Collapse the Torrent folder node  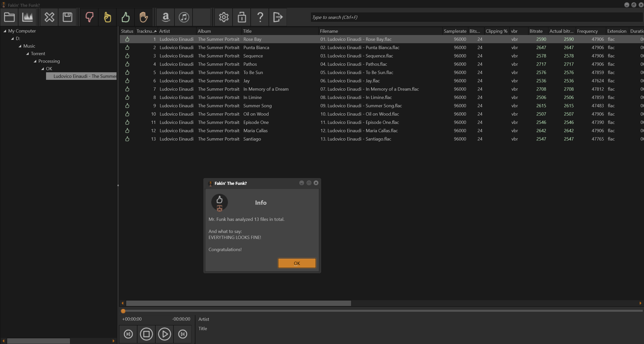(x=27, y=54)
